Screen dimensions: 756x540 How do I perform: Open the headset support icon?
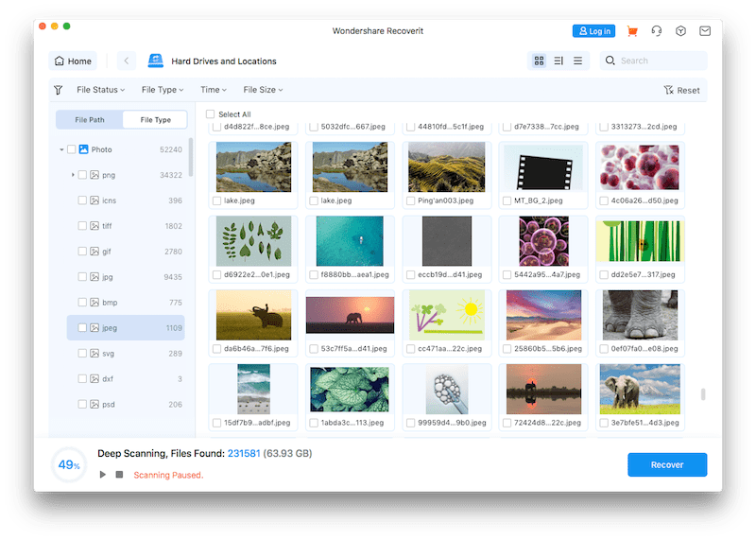tap(657, 31)
